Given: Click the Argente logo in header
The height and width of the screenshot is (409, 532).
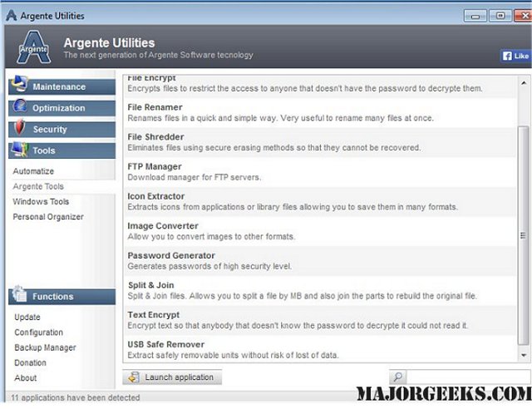Looking at the screenshot, I should click(x=33, y=47).
